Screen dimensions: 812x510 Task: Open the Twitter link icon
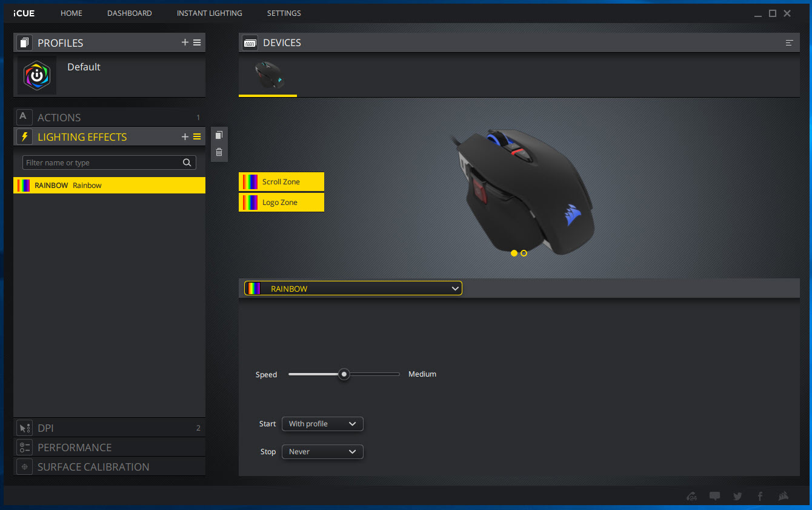737,496
